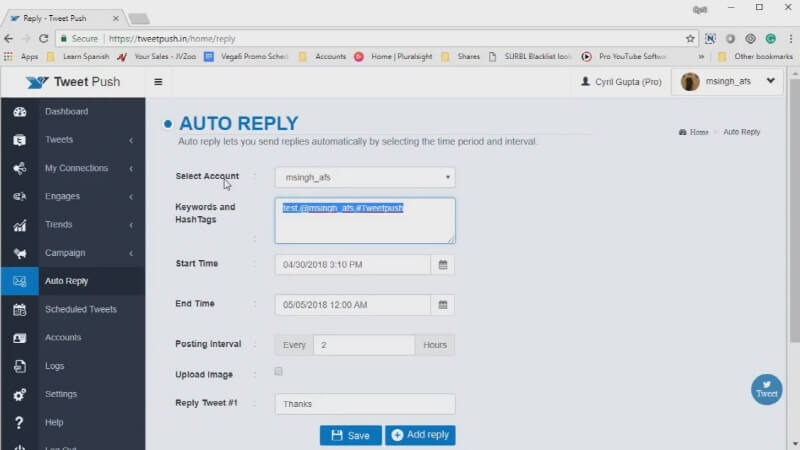This screenshot has width=800, height=450.
Task: Expand the Campaign submenu chevron
Action: tap(131, 253)
